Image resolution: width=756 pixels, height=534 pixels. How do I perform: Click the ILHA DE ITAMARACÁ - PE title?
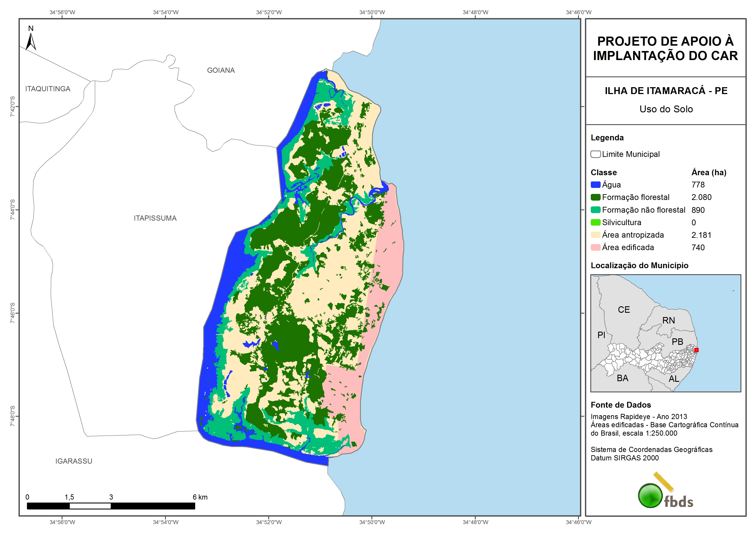pyautogui.click(x=666, y=91)
